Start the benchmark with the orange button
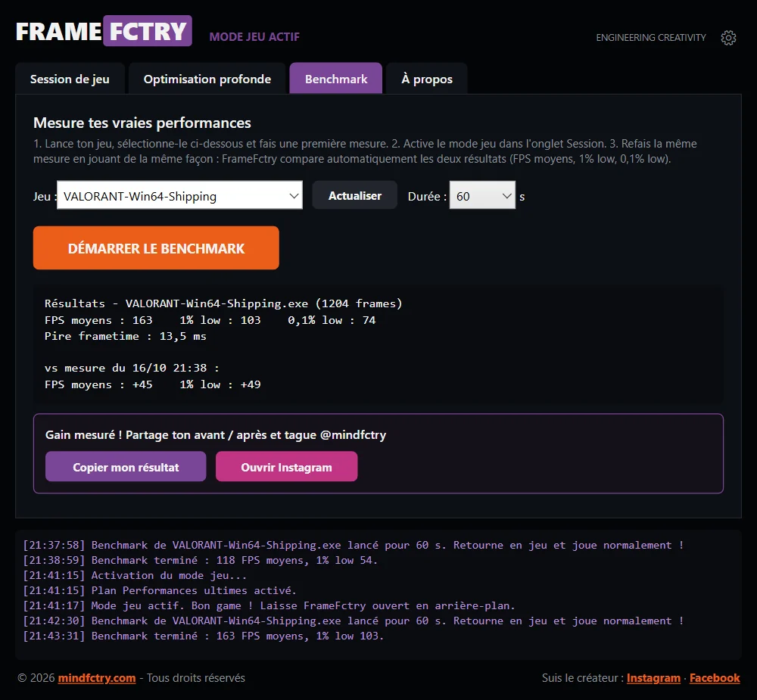This screenshot has width=757, height=700. coord(156,248)
